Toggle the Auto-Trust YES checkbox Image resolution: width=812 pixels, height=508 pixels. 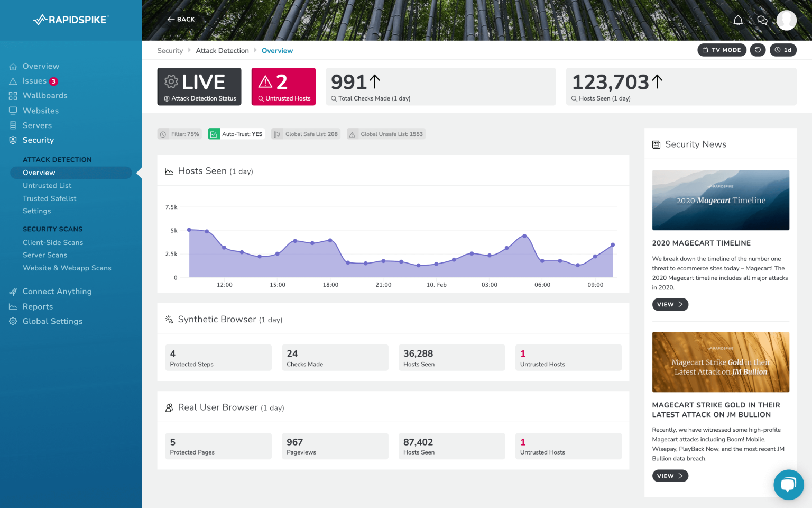click(x=214, y=133)
